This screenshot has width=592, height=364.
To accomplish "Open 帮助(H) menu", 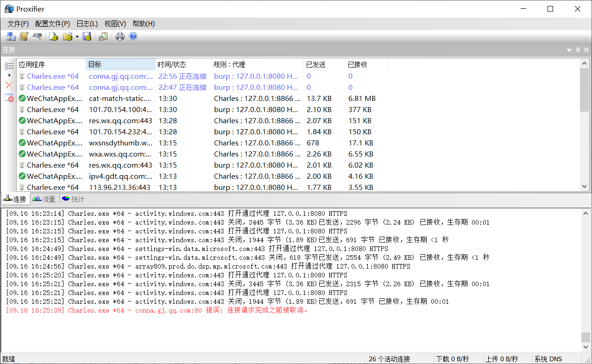I will tap(144, 24).
